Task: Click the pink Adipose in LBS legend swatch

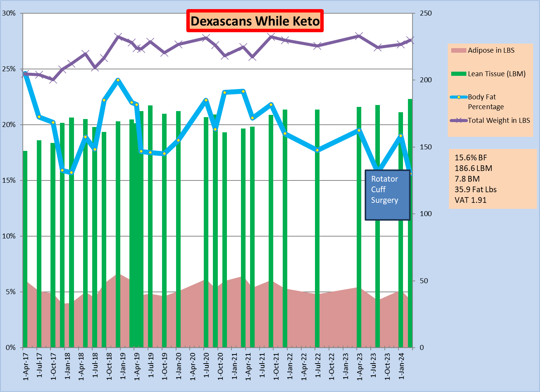Action: pyautogui.click(x=458, y=50)
